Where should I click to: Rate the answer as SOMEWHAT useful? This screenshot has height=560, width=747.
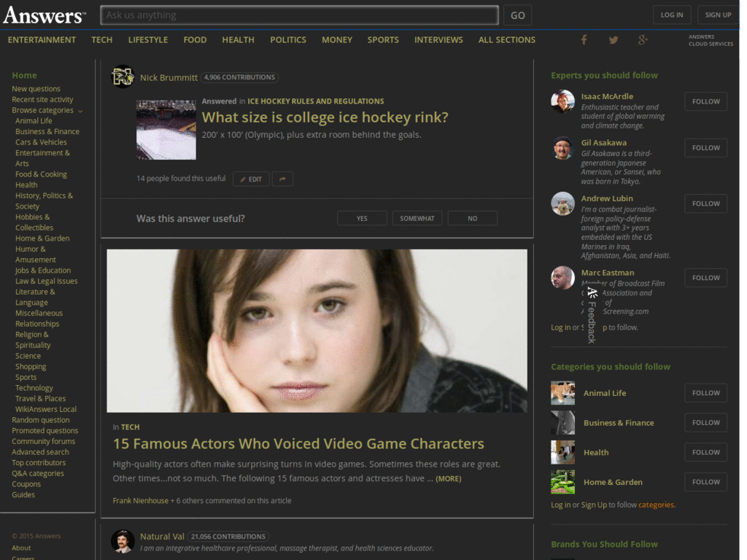(x=417, y=218)
